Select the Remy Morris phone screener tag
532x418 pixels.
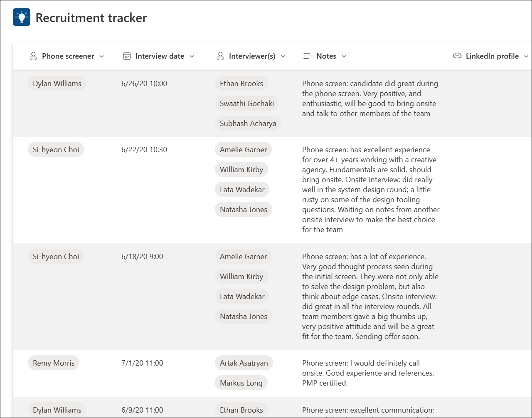click(53, 363)
